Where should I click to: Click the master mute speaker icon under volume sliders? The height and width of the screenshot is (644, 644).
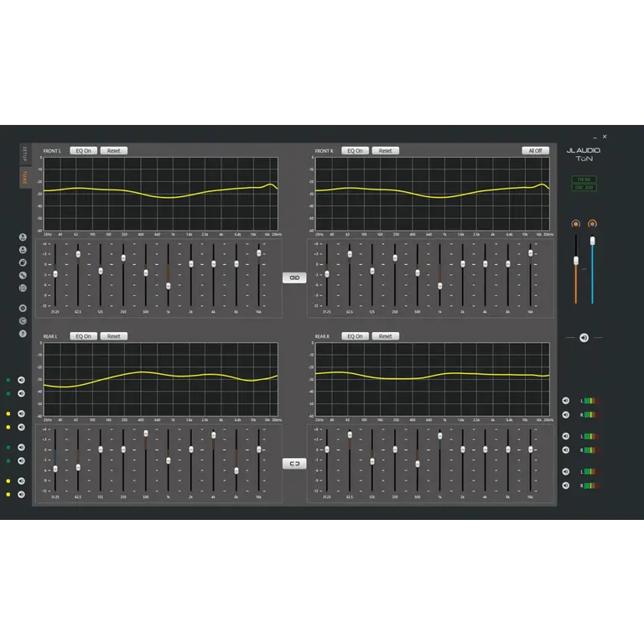[584, 338]
